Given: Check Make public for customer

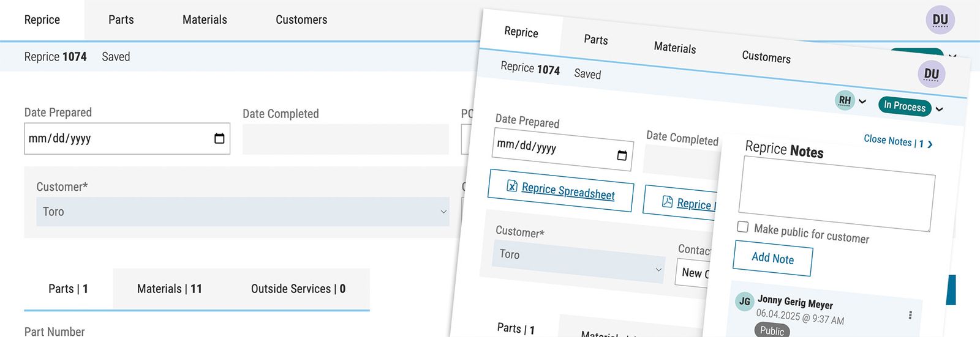Looking at the screenshot, I should (743, 227).
